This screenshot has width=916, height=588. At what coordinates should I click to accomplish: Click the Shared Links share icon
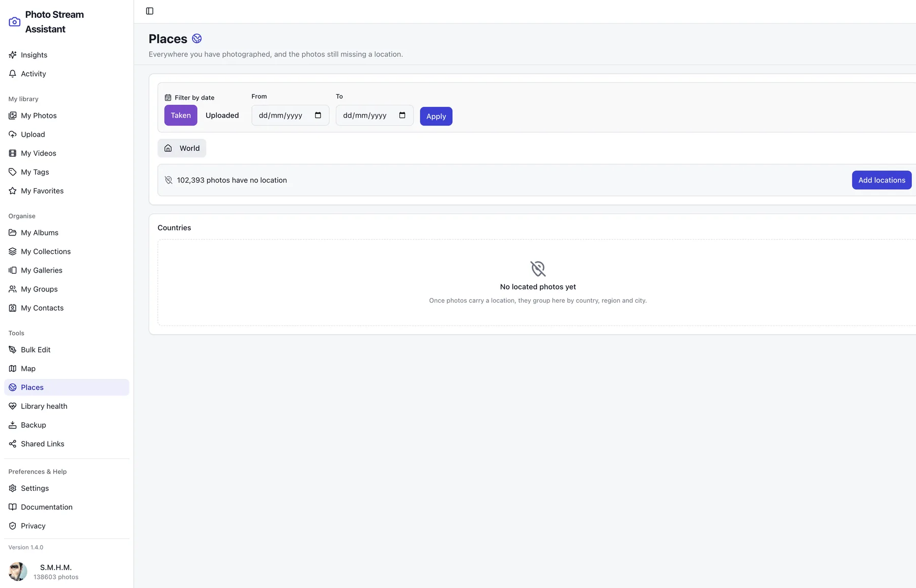(13, 444)
